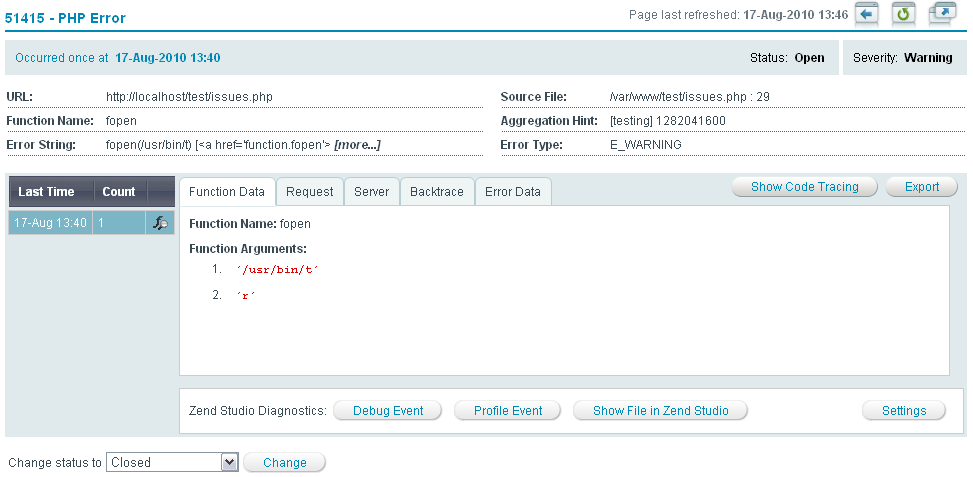Start Profile Event
Viewport: 973px width, 477px height.
point(508,411)
